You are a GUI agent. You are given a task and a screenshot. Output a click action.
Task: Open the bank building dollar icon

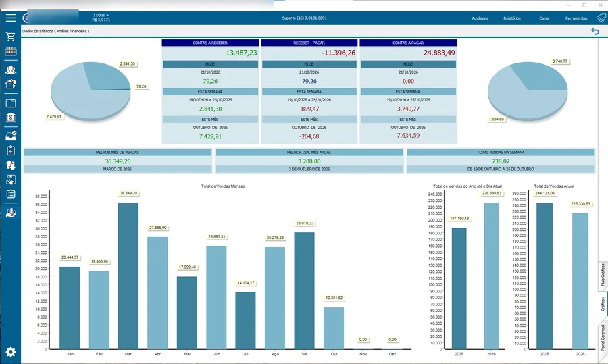point(10,117)
